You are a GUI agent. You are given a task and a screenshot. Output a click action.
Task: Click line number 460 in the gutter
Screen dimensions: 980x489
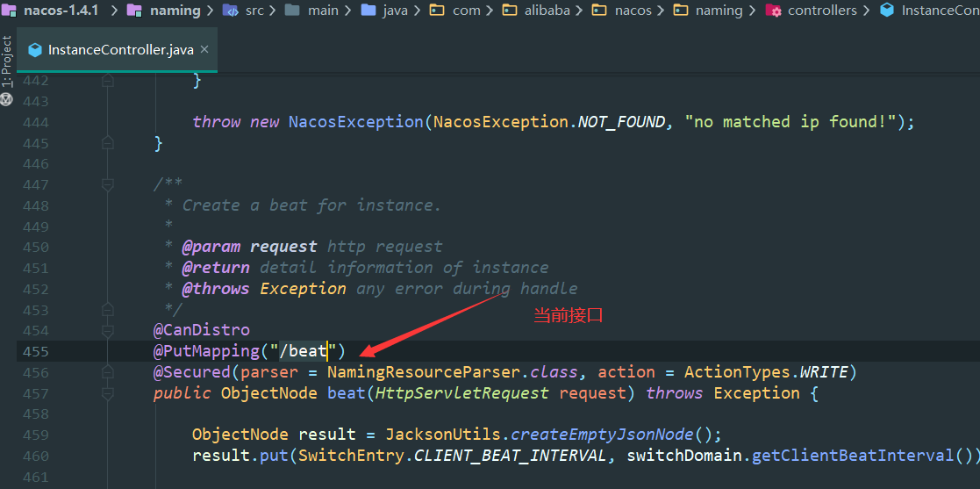click(x=34, y=456)
